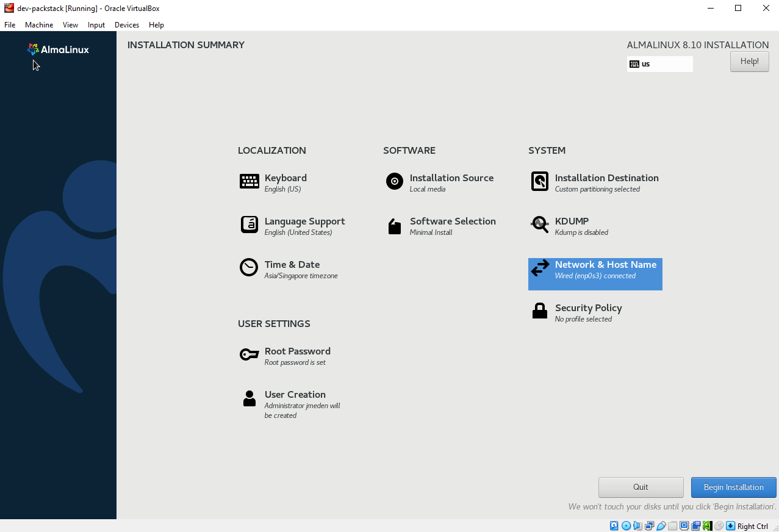Image resolution: width=779 pixels, height=532 pixels.
Task: Select the Network & Host Name entry
Action: [595, 270]
